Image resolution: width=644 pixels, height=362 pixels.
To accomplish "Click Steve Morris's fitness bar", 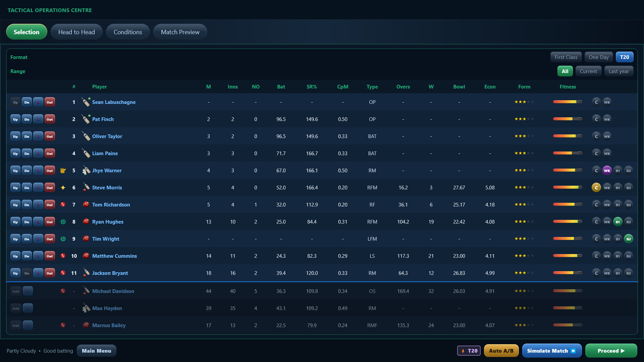I will click(568, 187).
